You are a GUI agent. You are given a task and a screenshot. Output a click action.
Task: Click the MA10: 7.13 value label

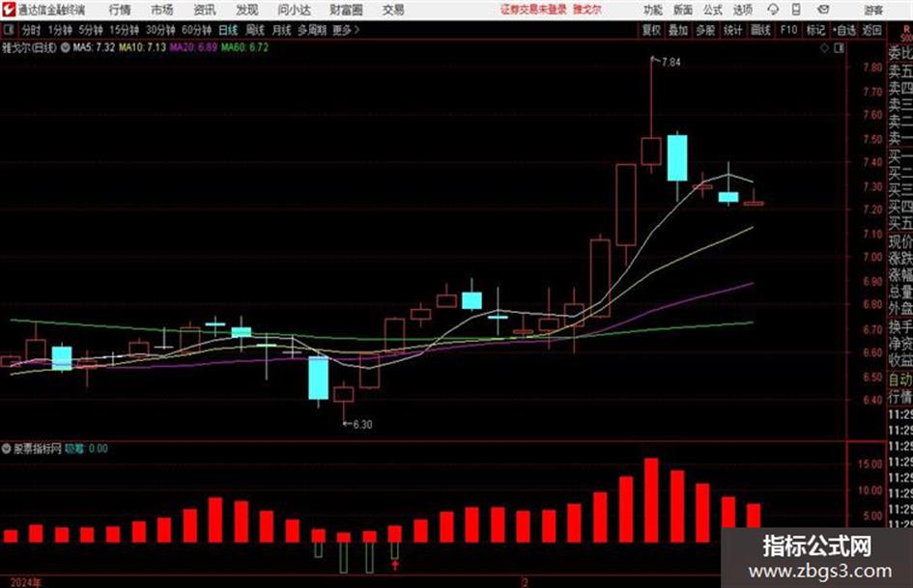pyautogui.click(x=143, y=47)
